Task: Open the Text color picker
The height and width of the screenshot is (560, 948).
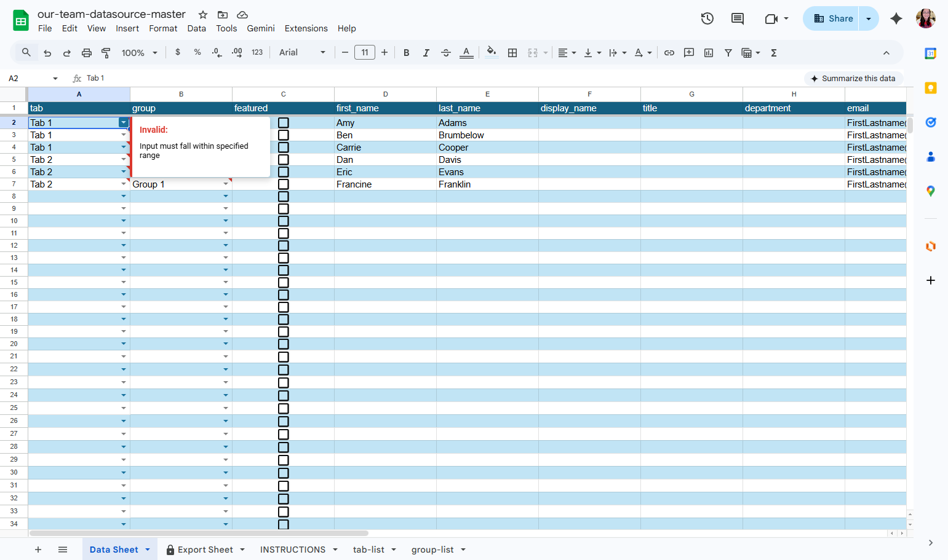Action: tap(466, 53)
